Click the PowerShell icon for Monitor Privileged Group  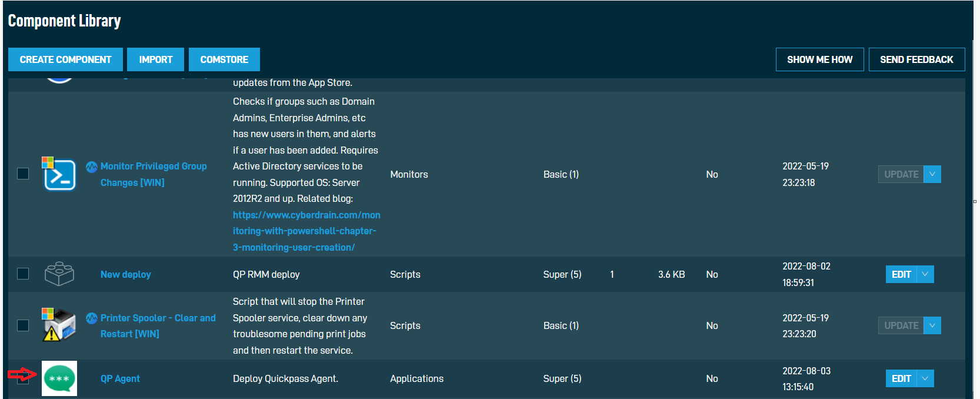tap(59, 174)
